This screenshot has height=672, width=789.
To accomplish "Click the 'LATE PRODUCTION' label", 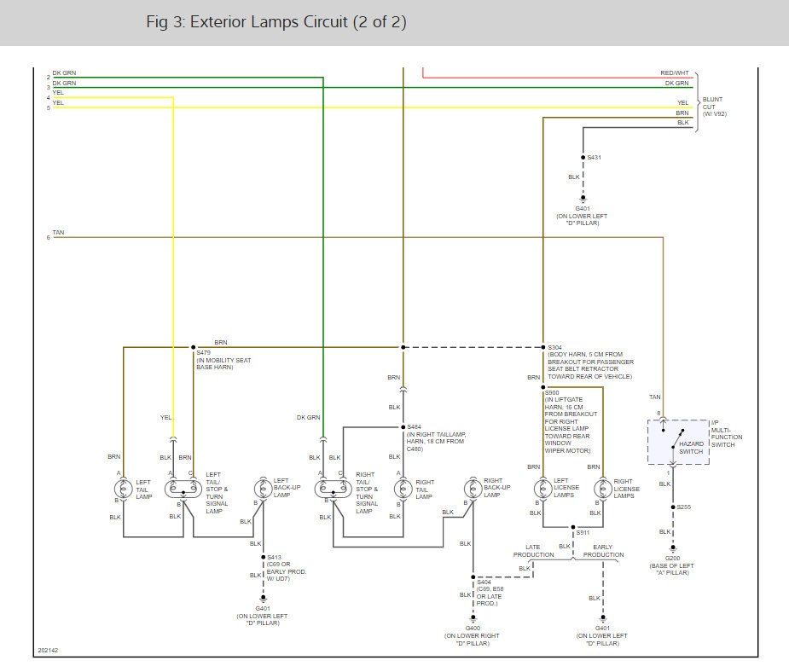I will pyautogui.click(x=533, y=551).
